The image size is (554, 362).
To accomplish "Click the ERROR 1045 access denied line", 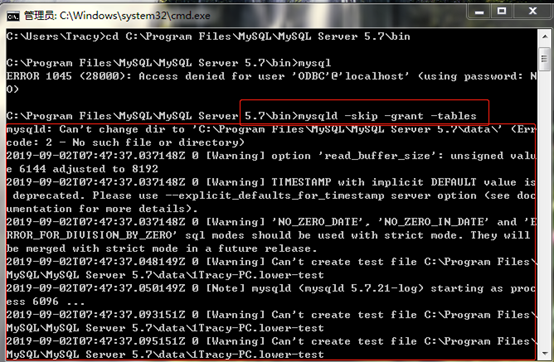I will 271,76.
